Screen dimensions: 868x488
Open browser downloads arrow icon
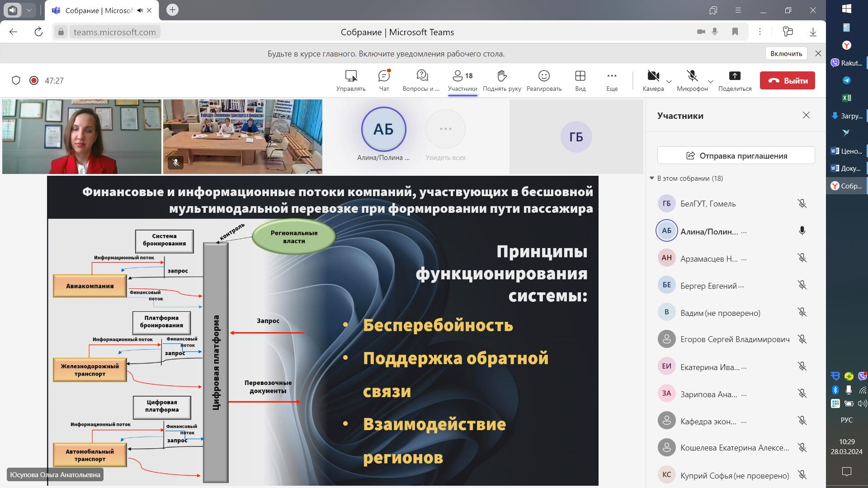[x=813, y=32]
